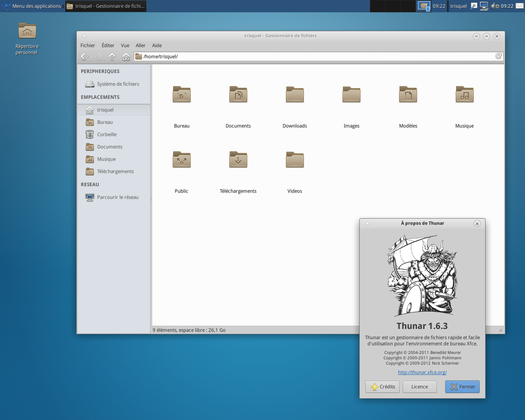Select the Modèles folder icon
Screen dimensions: 525x420
[x=408, y=95]
